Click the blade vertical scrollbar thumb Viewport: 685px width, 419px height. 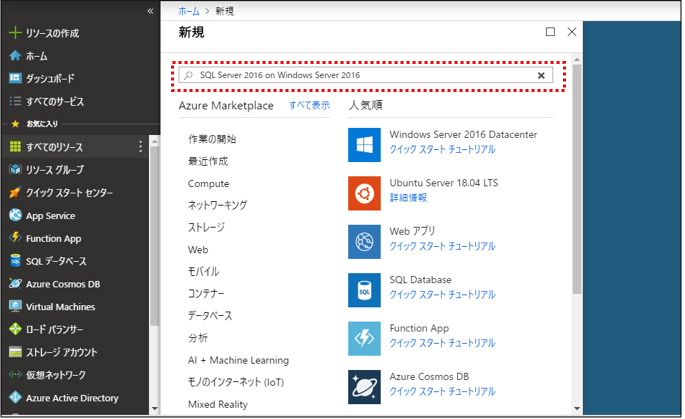(578, 179)
